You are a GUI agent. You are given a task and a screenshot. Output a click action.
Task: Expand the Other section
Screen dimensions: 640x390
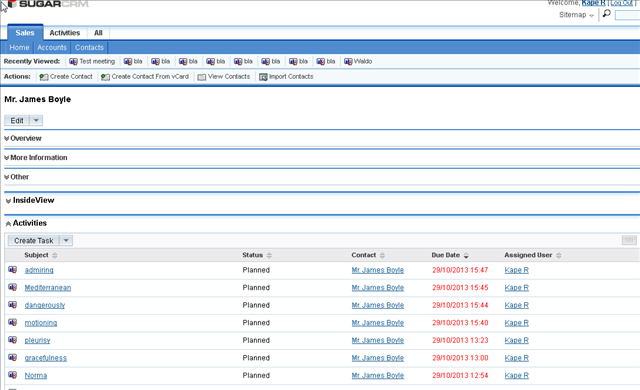[x=17, y=177]
